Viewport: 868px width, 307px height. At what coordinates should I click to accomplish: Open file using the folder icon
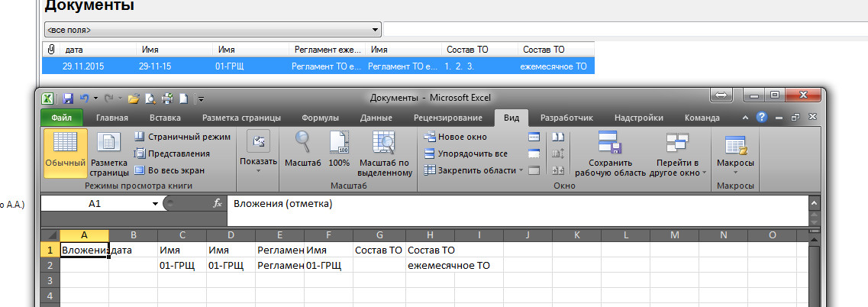tap(134, 99)
